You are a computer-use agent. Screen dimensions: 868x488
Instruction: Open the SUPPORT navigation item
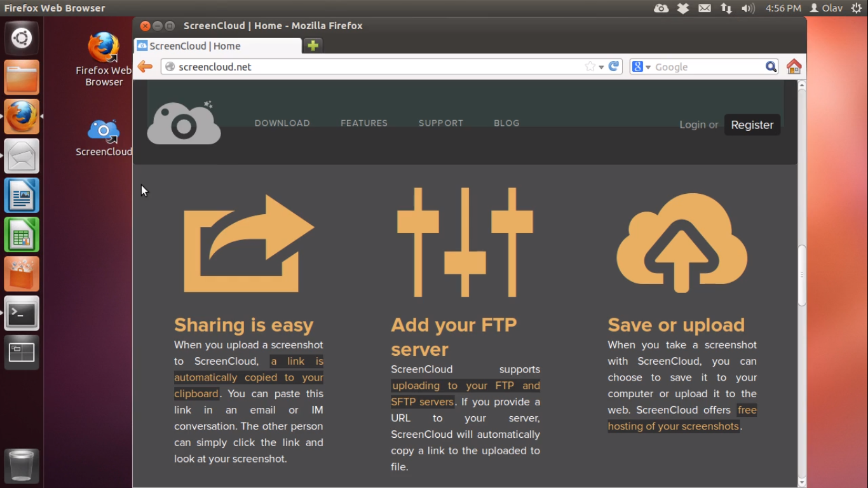[x=441, y=123]
